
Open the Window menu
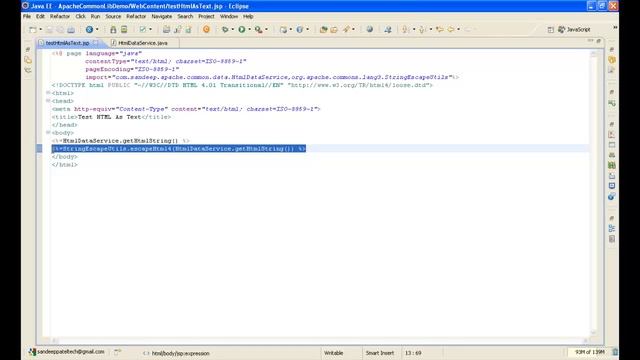229,16
